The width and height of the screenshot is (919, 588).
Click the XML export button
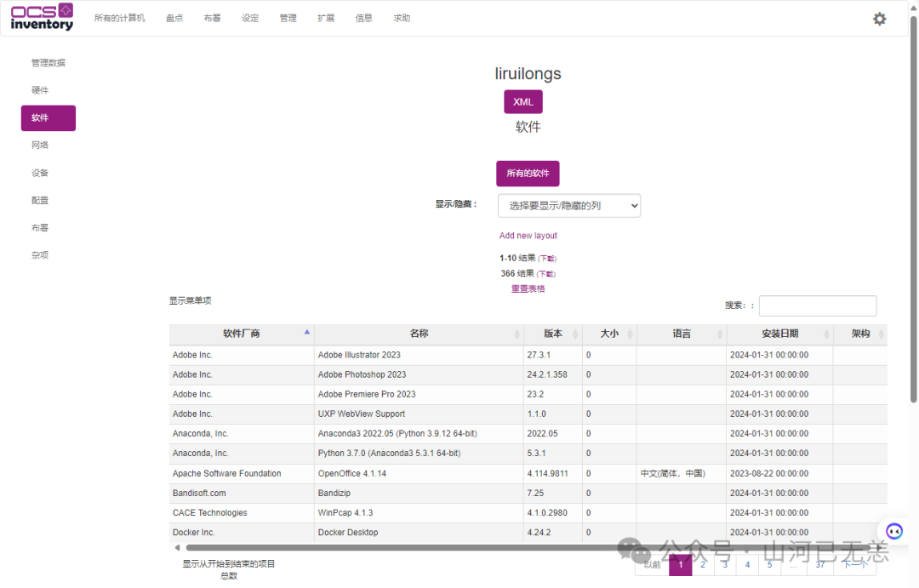tap(522, 102)
